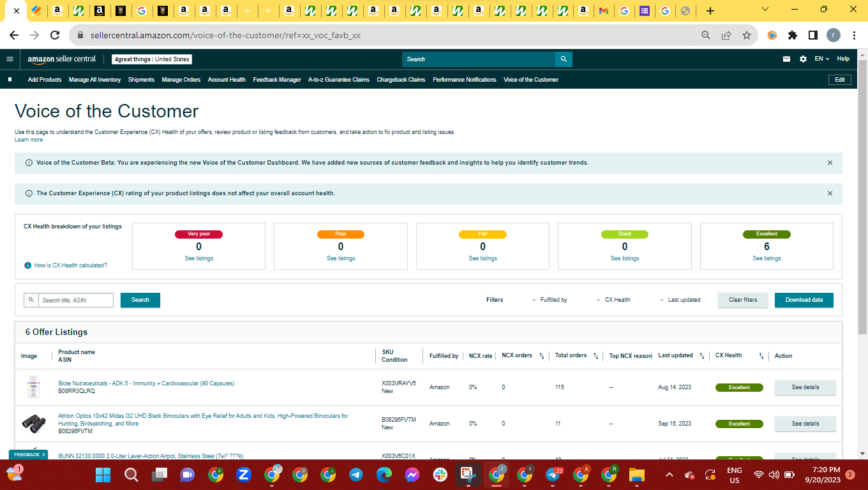The image size is (868, 490).
Task: Open the Shipments menu item
Action: [x=141, y=80]
